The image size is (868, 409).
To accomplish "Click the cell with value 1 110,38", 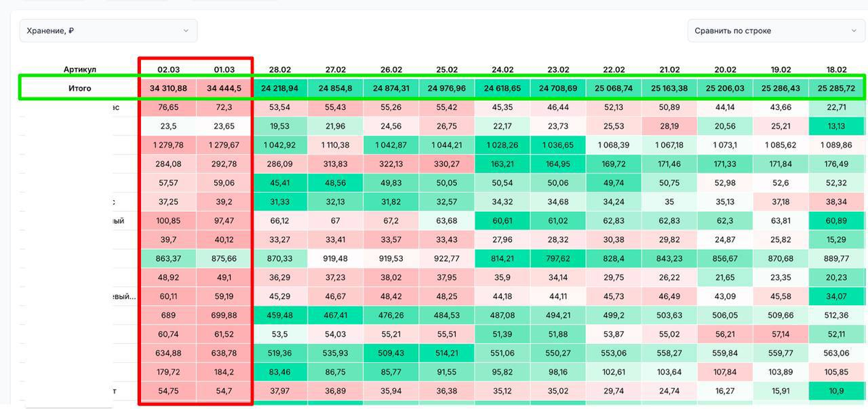I will [336, 145].
